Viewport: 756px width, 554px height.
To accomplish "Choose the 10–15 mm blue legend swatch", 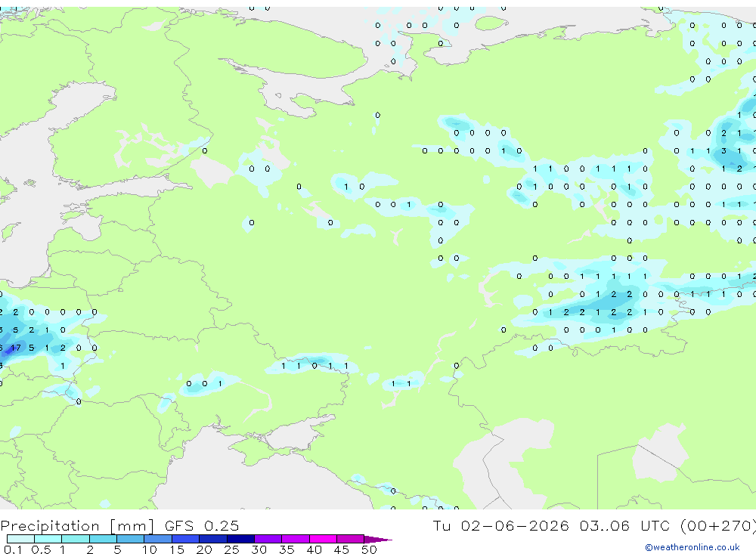I will [158, 539].
